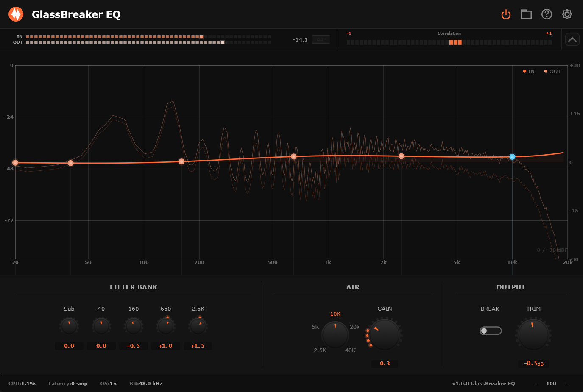This screenshot has height=392, width=583.
Task: Click the plus to enlarge the interface
Action: (565, 383)
